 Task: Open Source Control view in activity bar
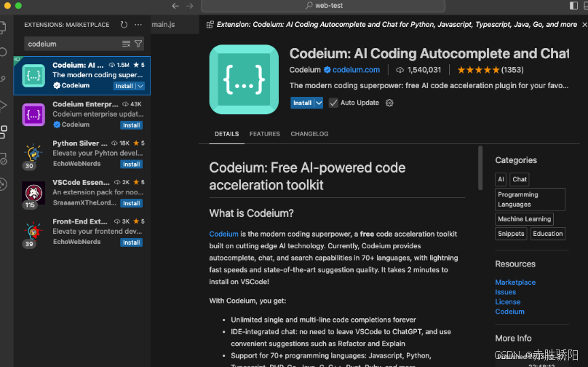point(3,79)
